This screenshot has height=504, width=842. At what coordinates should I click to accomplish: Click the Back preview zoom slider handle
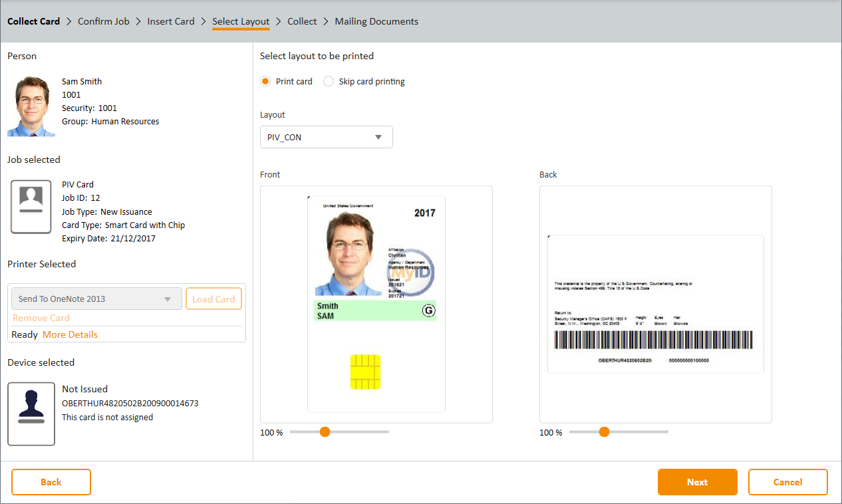pos(605,432)
